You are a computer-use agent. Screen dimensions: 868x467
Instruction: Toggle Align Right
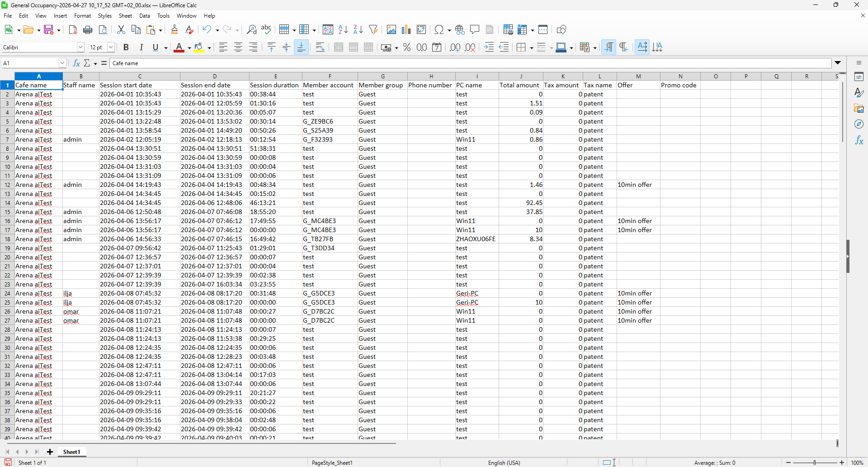tap(253, 48)
